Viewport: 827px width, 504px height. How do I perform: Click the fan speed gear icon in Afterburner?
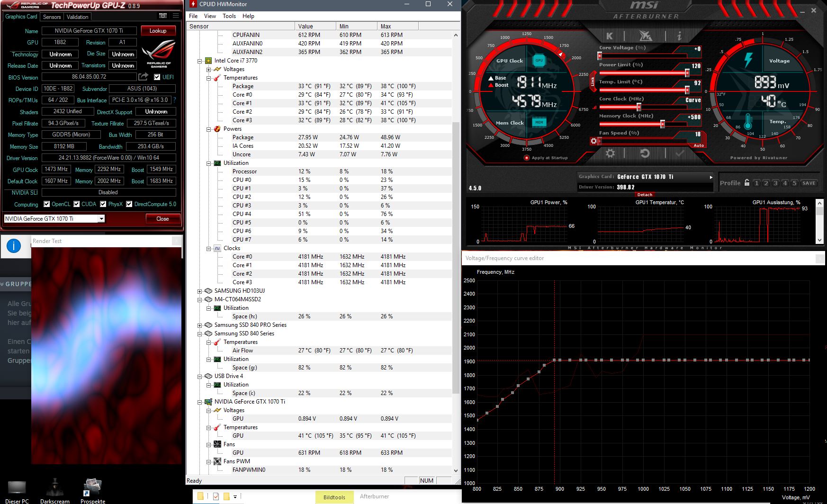pyautogui.click(x=593, y=141)
